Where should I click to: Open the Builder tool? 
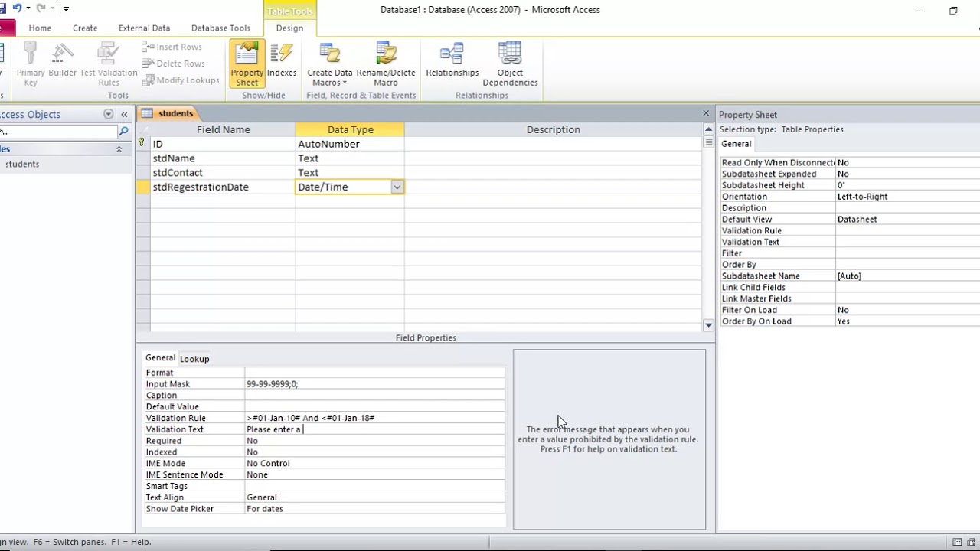pos(63,60)
